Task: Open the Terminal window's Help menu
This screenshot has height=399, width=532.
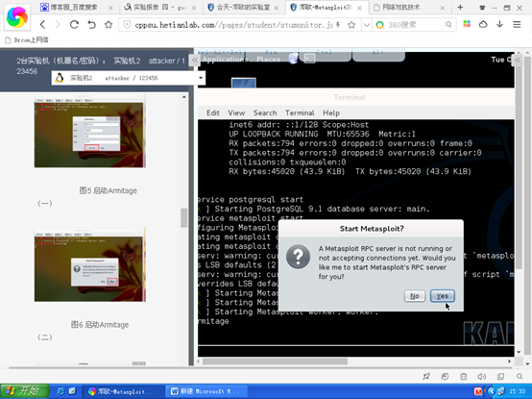Action: click(331, 112)
